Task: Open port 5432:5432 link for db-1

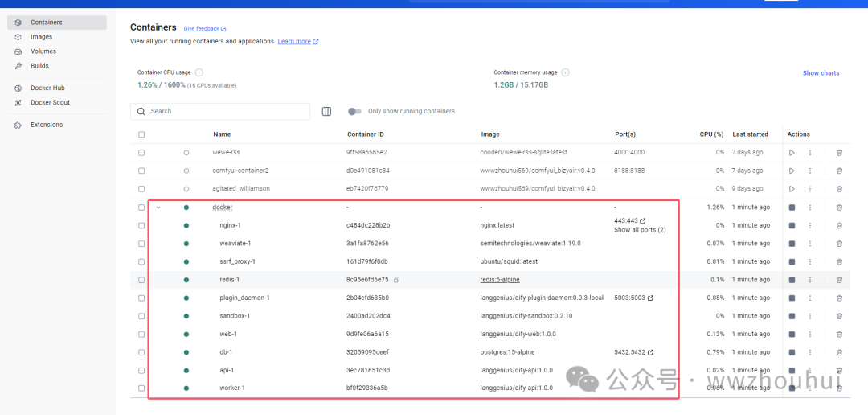Action: pyautogui.click(x=650, y=352)
